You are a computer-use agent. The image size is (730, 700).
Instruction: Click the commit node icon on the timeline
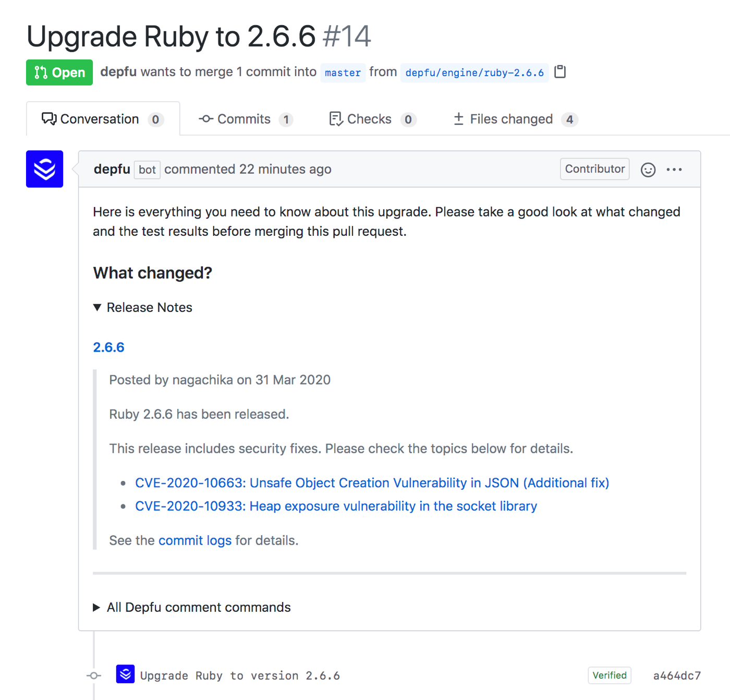click(x=94, y=675)
